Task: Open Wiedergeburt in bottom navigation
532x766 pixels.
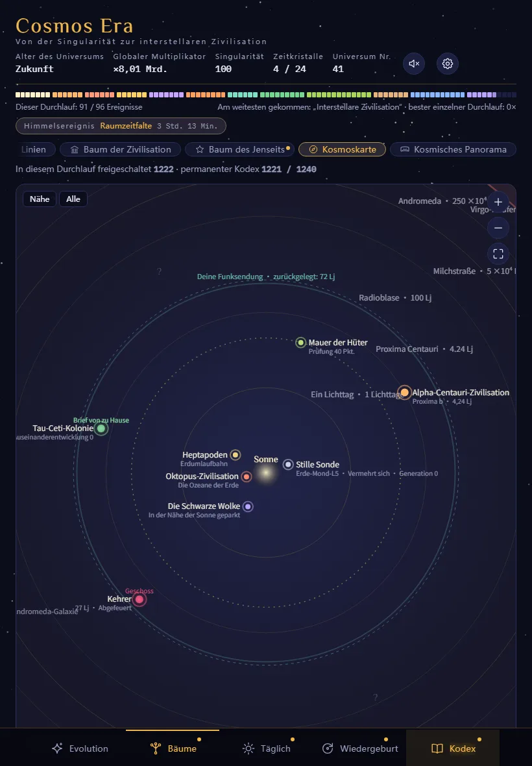Action: (359, 748)
